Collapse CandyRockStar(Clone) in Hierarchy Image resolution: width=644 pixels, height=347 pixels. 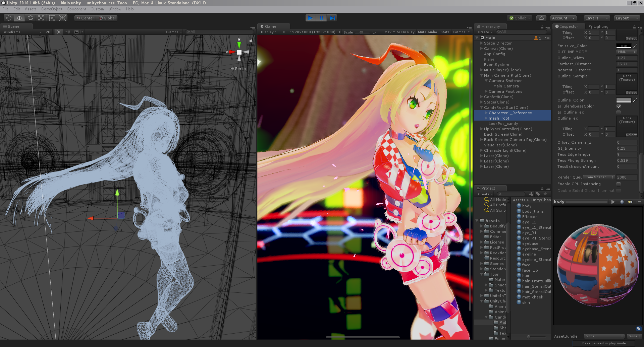tap(481, 108)
